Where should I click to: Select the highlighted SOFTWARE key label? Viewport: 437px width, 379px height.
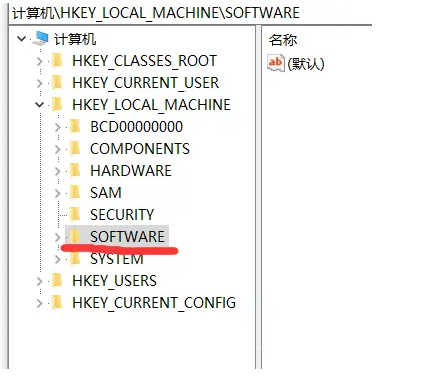127,237
